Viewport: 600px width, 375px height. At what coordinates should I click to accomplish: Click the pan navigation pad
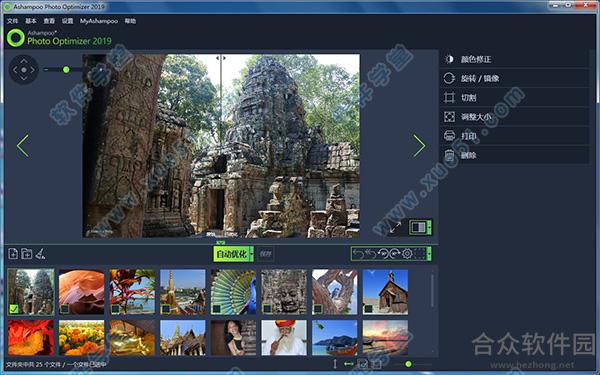[x=24, y=70]
